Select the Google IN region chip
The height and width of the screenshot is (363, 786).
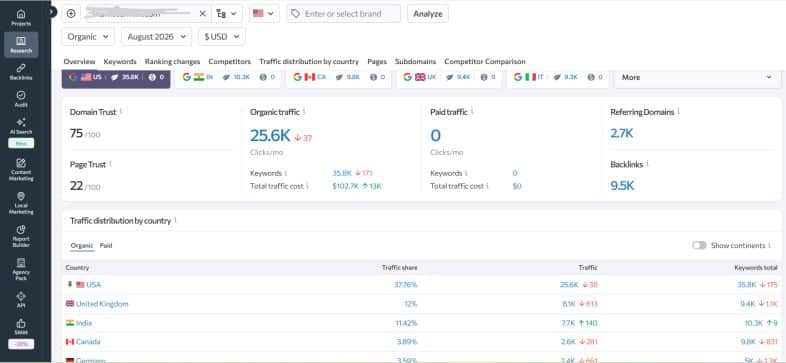[229, 78]
